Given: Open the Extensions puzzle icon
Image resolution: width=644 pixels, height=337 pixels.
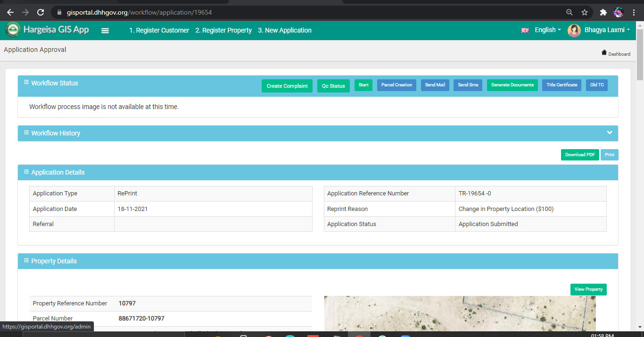Looking at the screenshot, I should click(x=603, y=12).
